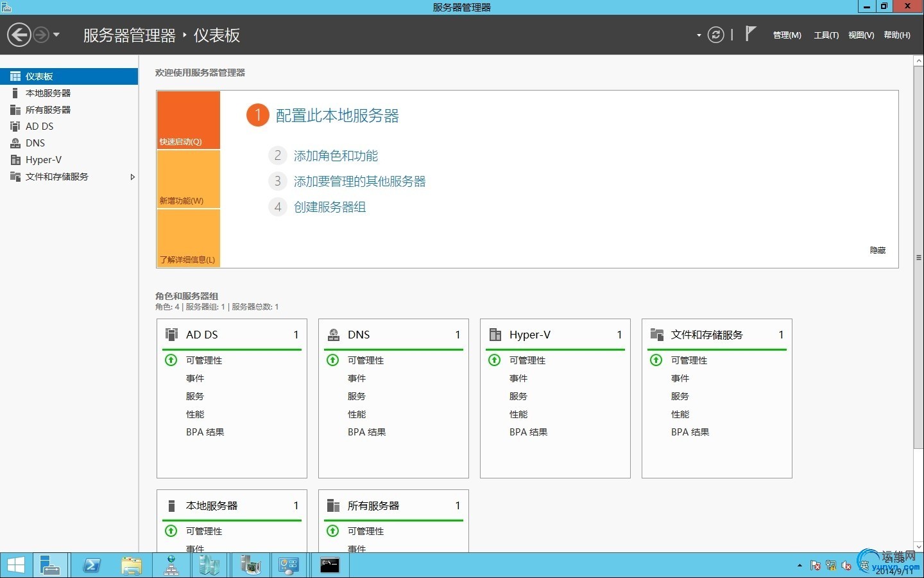
Task: Click the 配置此本地服务器 link
Action: click(x=338, y=116)
